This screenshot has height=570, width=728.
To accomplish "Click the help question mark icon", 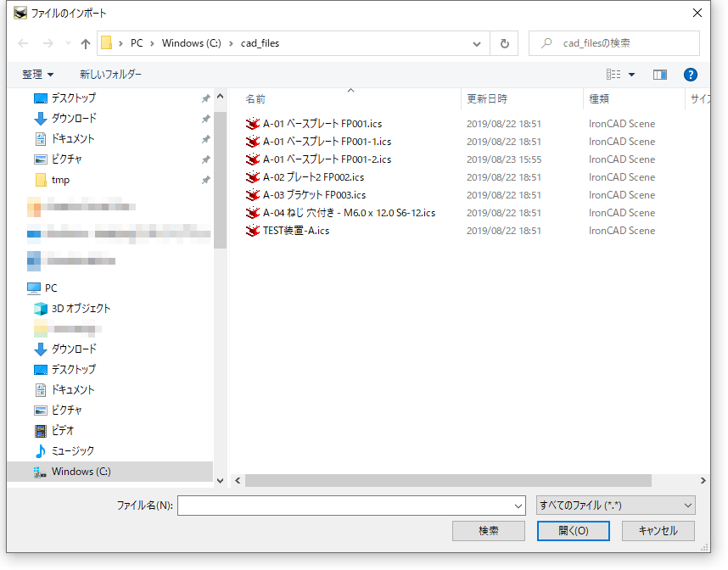I will click(690, 75).
